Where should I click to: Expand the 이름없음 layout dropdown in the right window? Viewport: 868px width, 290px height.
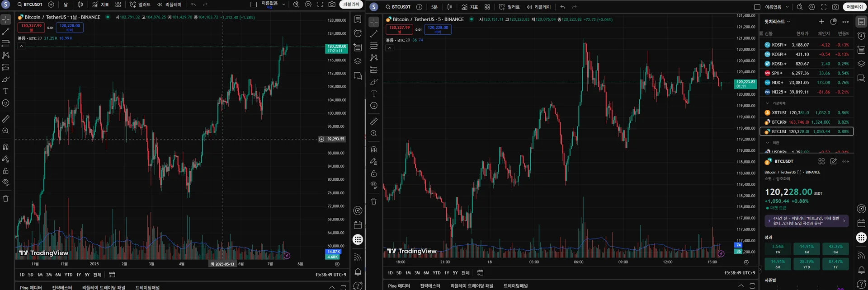[787, 7]
